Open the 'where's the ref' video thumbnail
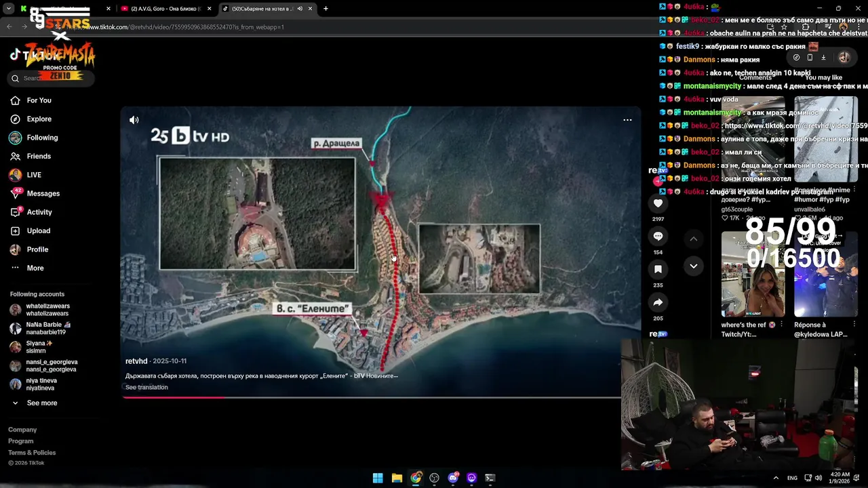The height and width of the screenshot is (488, 868). click(x=753, y=274)
